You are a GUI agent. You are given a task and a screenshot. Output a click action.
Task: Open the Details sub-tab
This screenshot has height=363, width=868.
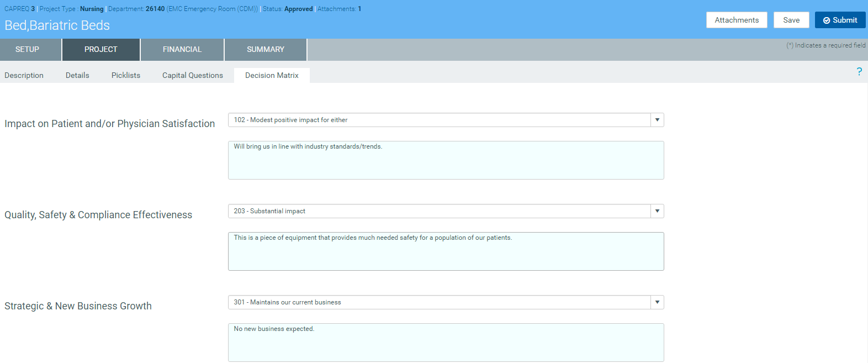[x=77, y=76]
